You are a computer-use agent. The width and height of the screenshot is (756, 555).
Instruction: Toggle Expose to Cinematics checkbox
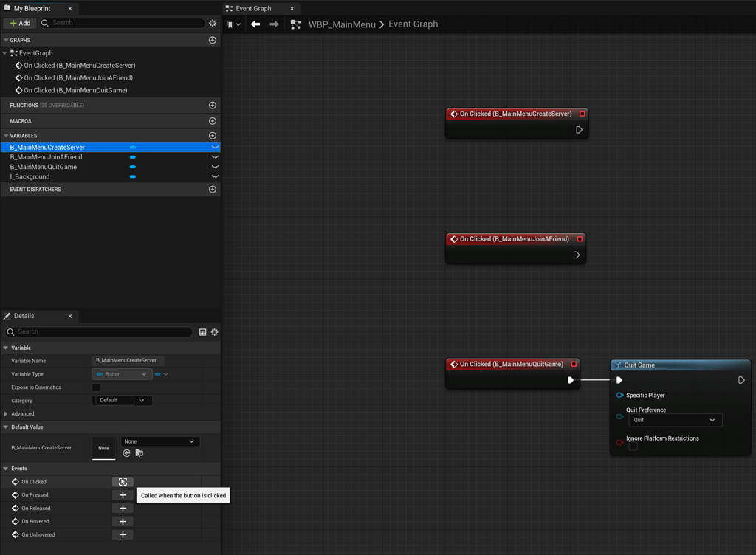[96, 387]
